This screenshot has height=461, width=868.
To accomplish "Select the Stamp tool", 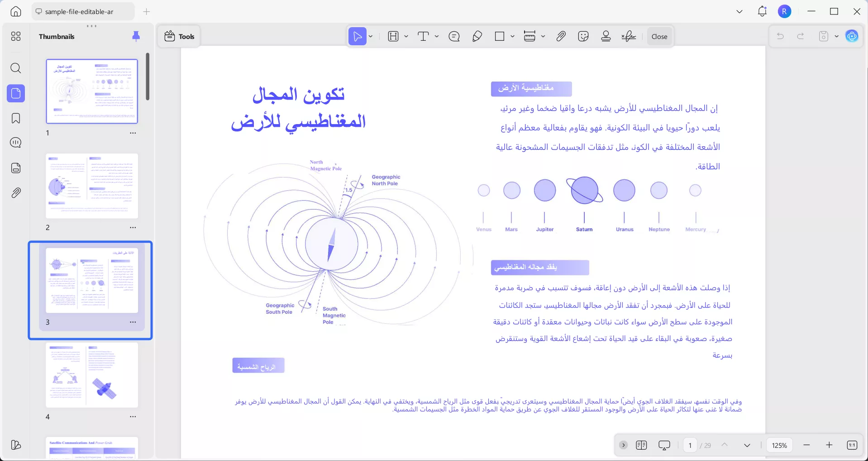I will click(606, 36).
